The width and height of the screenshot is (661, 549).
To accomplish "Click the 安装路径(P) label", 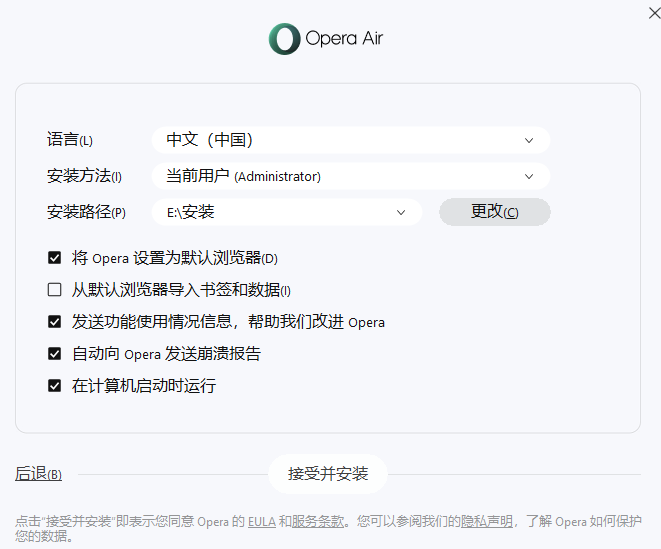I will tap(86, 212).
